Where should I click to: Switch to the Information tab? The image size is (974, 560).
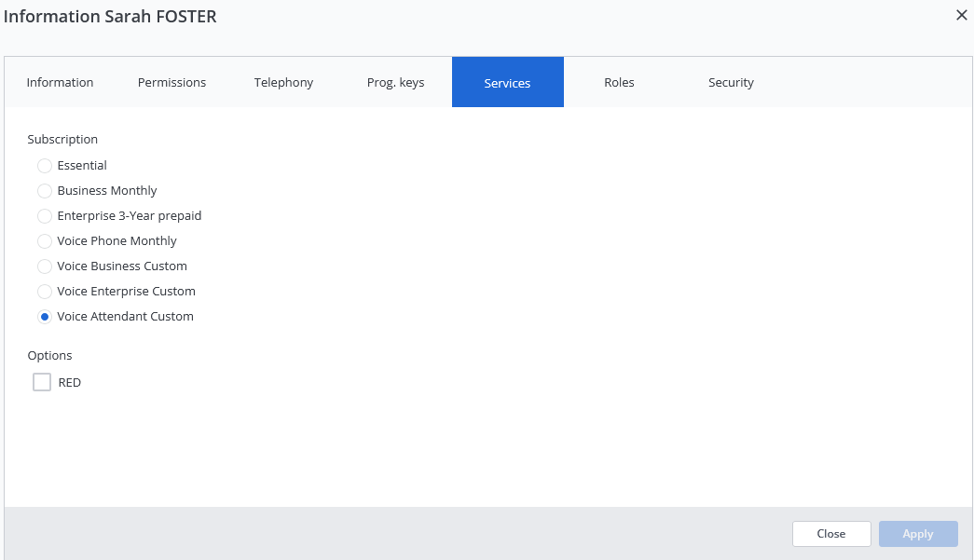tap(60, 82)
